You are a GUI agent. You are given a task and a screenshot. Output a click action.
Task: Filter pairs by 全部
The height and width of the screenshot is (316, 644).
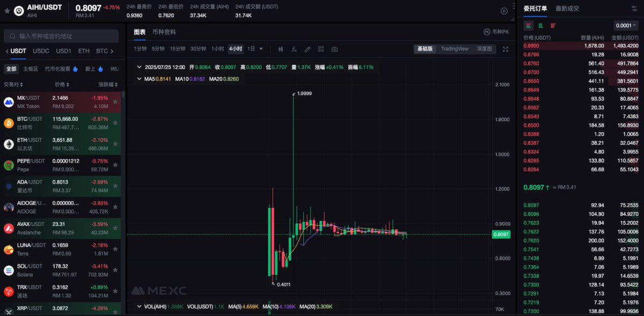tap(11, 69)
